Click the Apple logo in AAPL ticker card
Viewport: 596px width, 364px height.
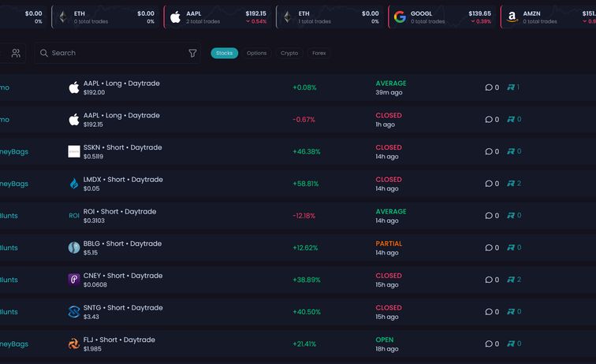coord(176,17)
